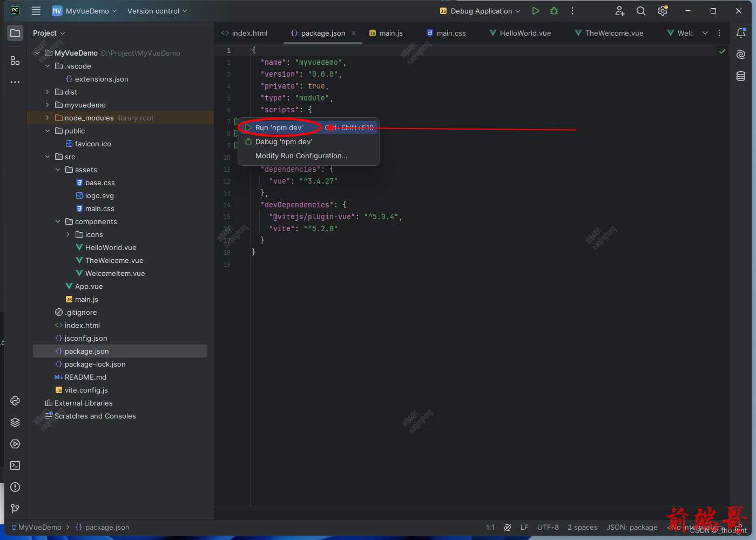Open the Services run tool window
756x540 pixels.
[15, 444]
